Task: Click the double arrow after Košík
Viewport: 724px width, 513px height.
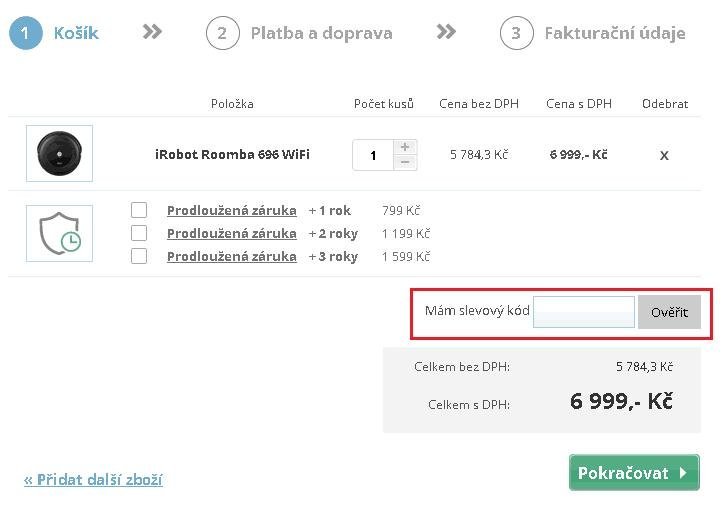Action: click(152, 31)
